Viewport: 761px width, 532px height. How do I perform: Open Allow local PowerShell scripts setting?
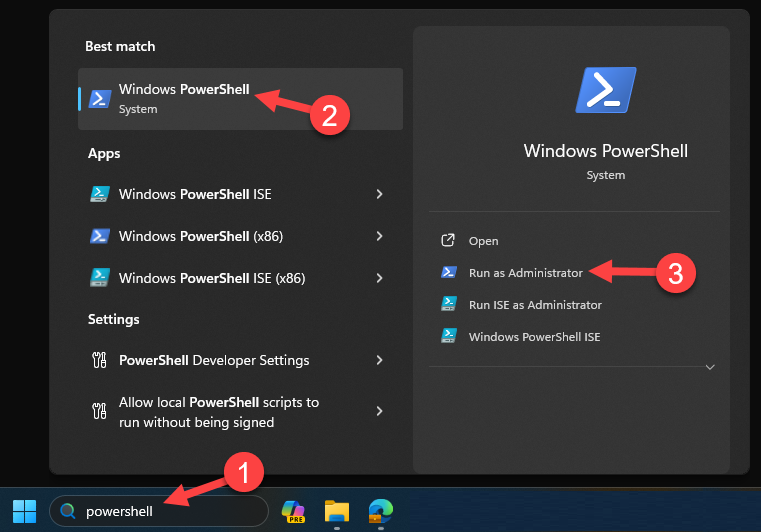240,412
